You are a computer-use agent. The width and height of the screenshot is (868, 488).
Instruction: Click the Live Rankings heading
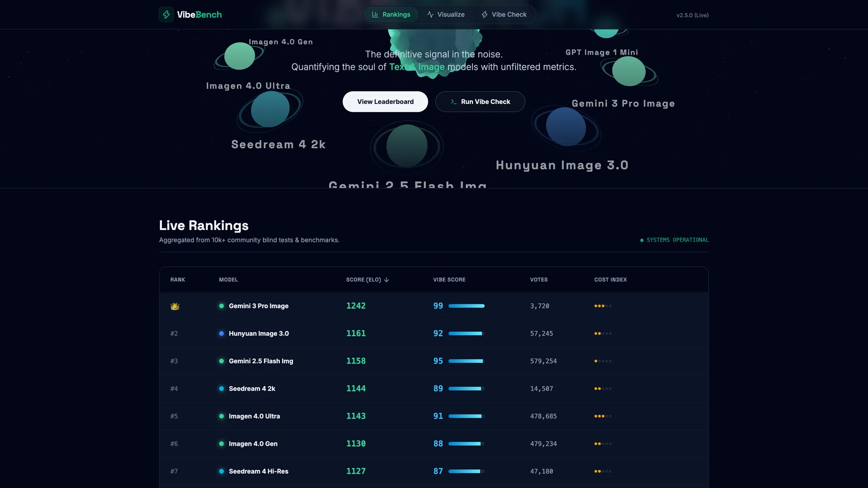coord(204,225)
